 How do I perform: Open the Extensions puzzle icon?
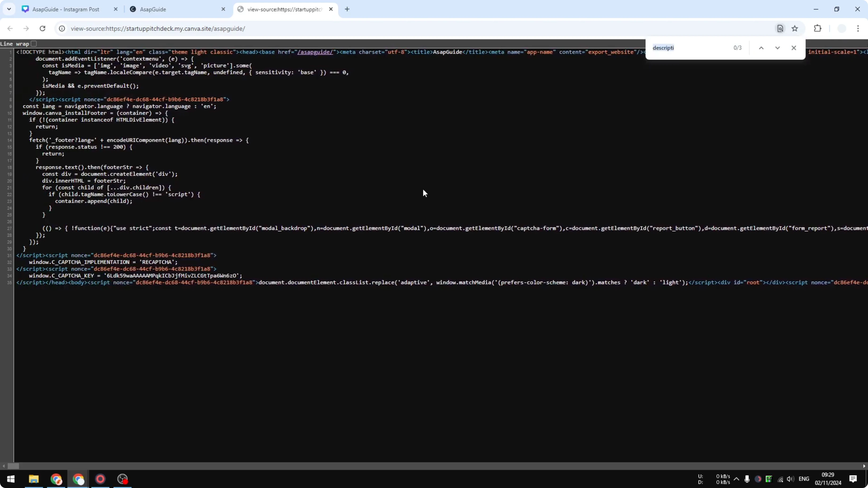pyautogui.click(x=818, y=29)
